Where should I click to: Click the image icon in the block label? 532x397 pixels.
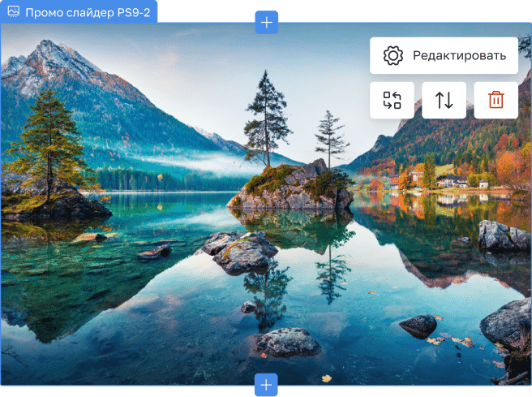coord(13,13)
